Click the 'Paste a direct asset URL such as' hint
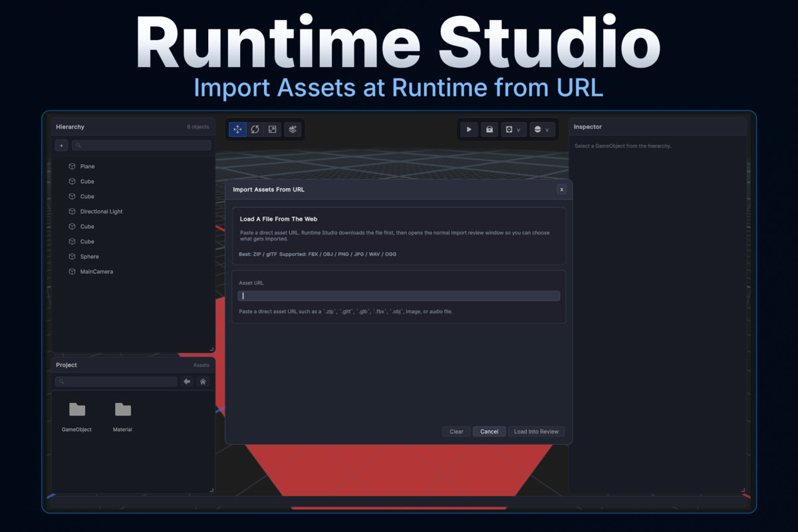This screenshot has height=532, width=798. point(346,311)
